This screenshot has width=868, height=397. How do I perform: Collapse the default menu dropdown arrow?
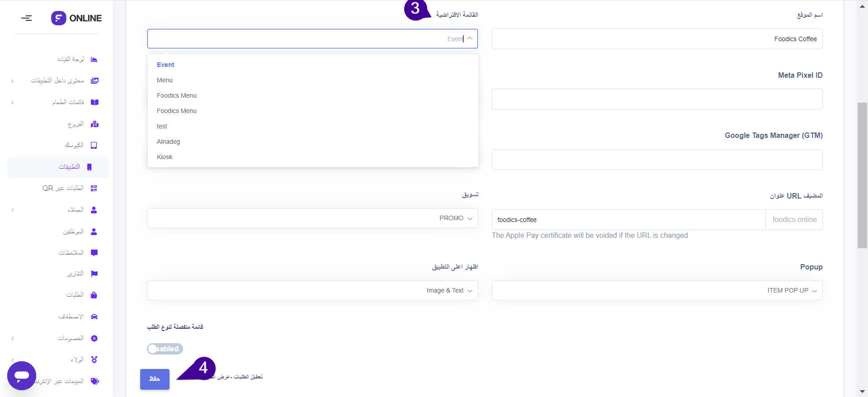pos(470,38)
